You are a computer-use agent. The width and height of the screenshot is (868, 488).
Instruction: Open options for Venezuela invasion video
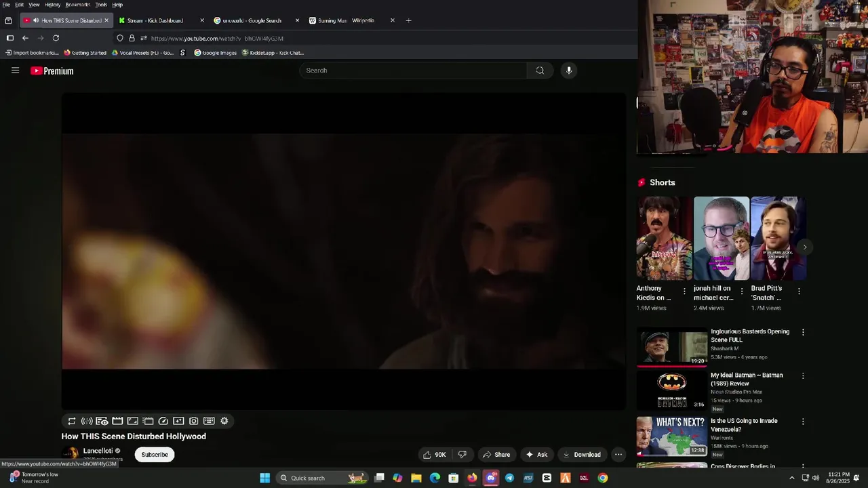tap(803, 422)
